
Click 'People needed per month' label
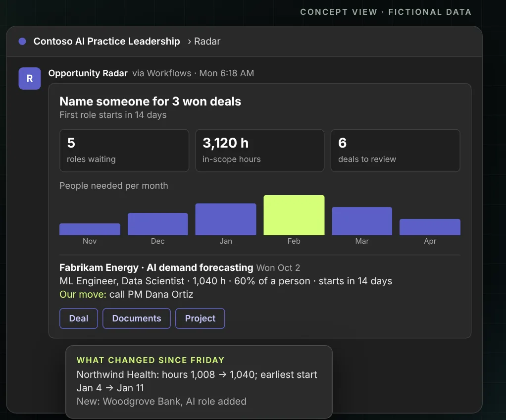(113, 186)
